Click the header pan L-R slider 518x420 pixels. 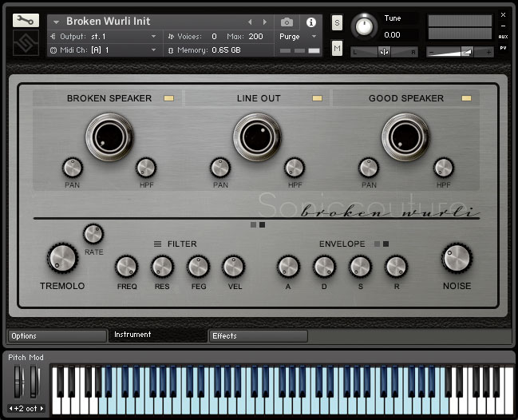coord(384,52)
